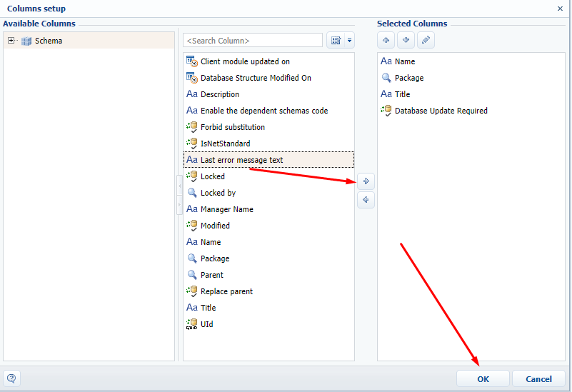Image resolution: width=572 pixels, height=392 pixels.
Task: Click the Cancel button
Action: [538, 379]
